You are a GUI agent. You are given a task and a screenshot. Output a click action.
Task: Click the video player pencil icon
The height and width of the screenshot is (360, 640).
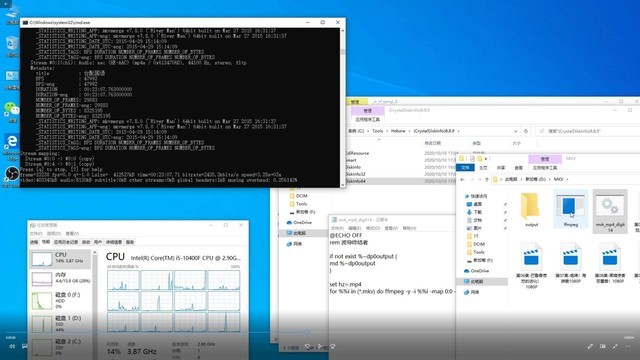pyautogui.click(x=590, y=347)
